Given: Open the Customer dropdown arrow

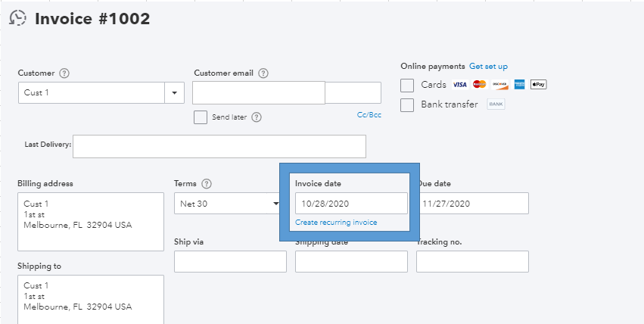Looking at the screenshot, I should (175, 93).
